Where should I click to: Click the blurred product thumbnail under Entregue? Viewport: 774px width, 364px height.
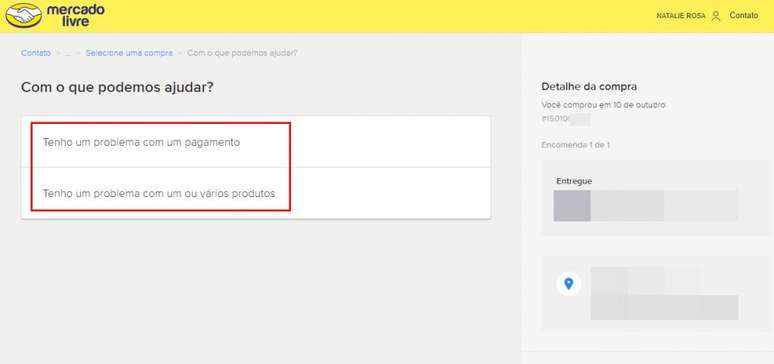tap(572, 205)
